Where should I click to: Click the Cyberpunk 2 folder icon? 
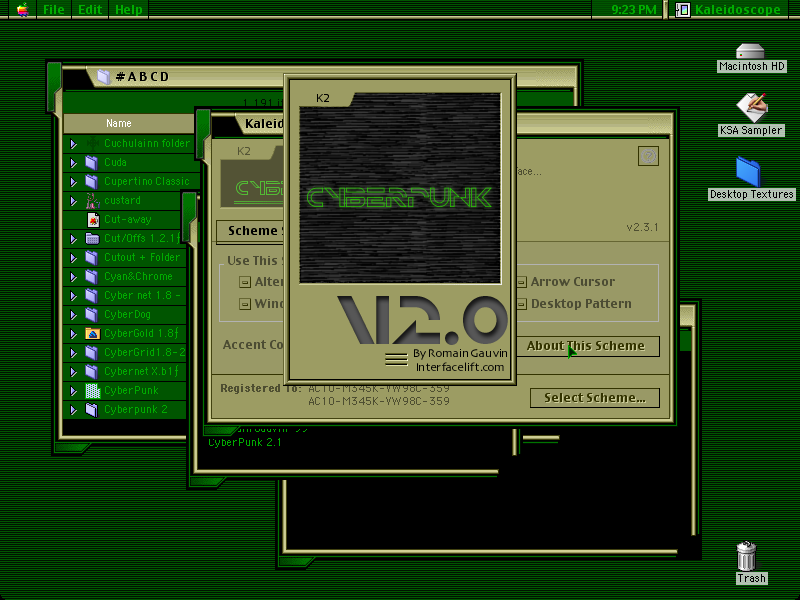[x=92, y=410]
